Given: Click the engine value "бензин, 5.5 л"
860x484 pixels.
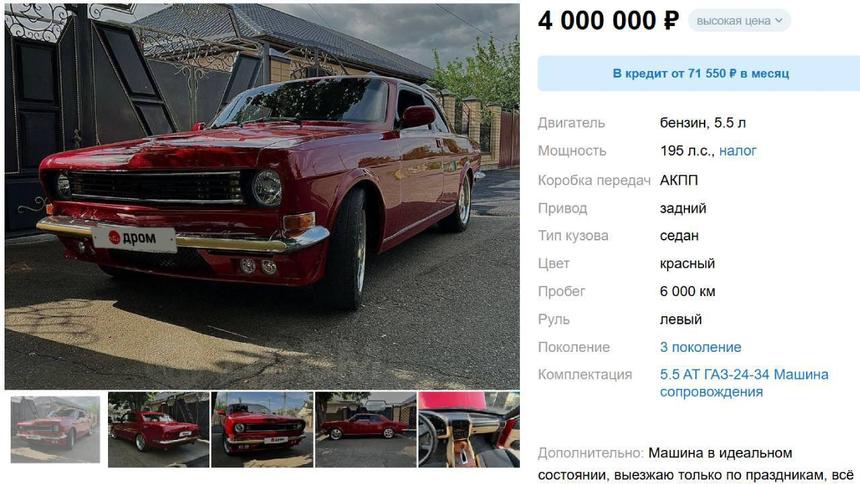Looking at the screenshot, I should [702, 123].
